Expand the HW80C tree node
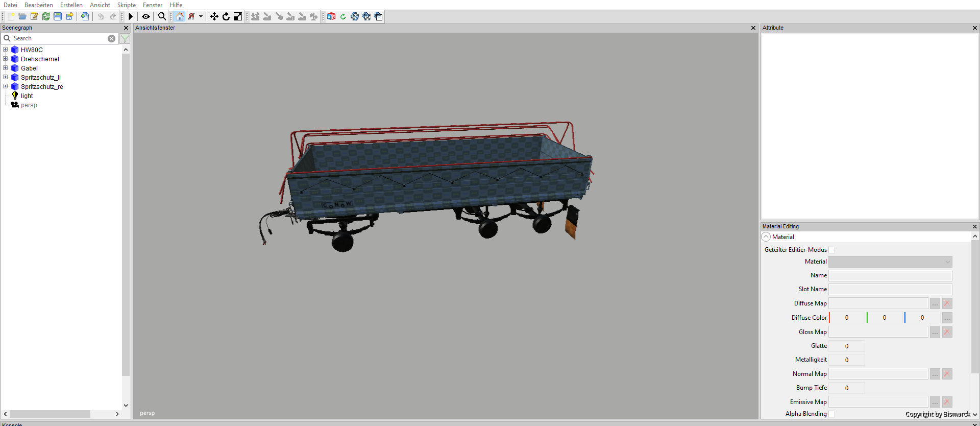Viewport: 980px width, 426px height. tap(6, 50)
